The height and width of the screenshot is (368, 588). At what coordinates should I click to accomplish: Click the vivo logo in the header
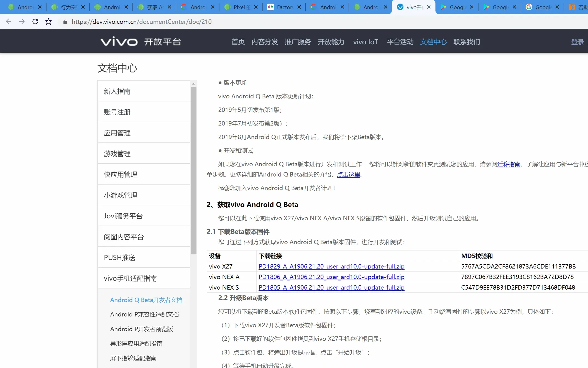coord(119,42)
